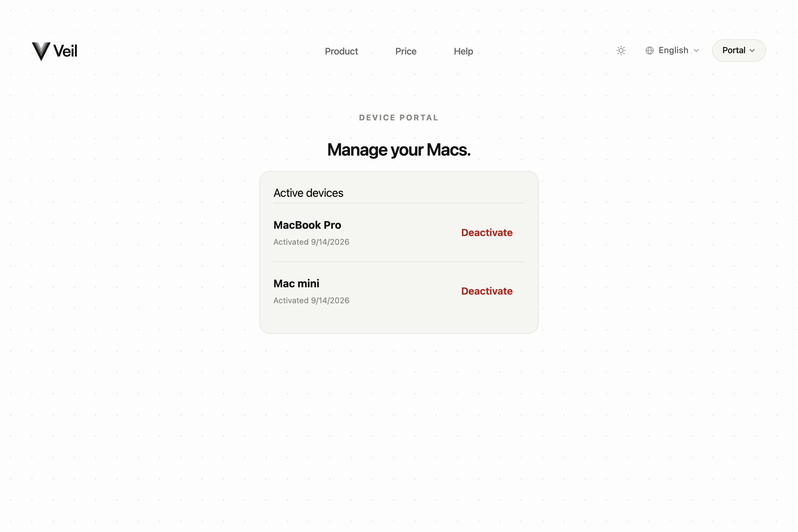The width and height of the screenshot is (798, 532).
Task: Click the DEVICE PORTAL label
Action: click(x=399, y=118)
